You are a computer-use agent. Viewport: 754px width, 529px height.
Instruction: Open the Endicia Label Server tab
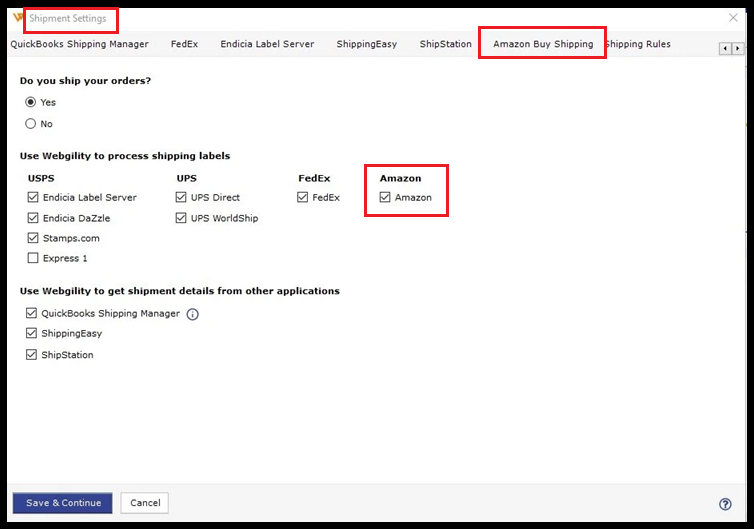click(x=267, y=44)
